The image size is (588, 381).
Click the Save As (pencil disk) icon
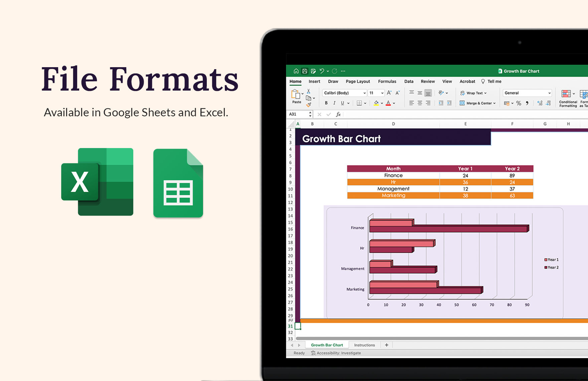313,71
